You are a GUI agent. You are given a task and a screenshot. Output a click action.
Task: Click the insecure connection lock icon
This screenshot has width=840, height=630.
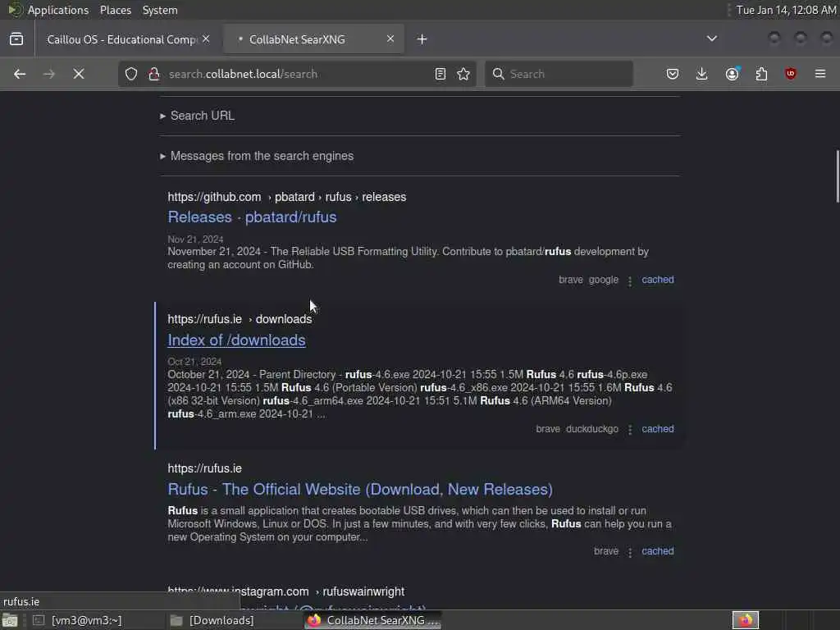(154, 74)
